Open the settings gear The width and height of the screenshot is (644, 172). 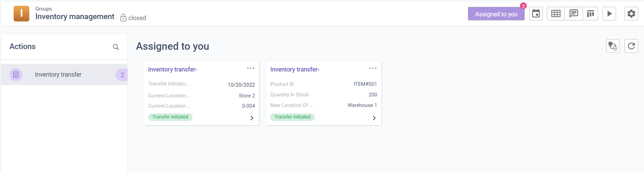(x=631, y=14)
